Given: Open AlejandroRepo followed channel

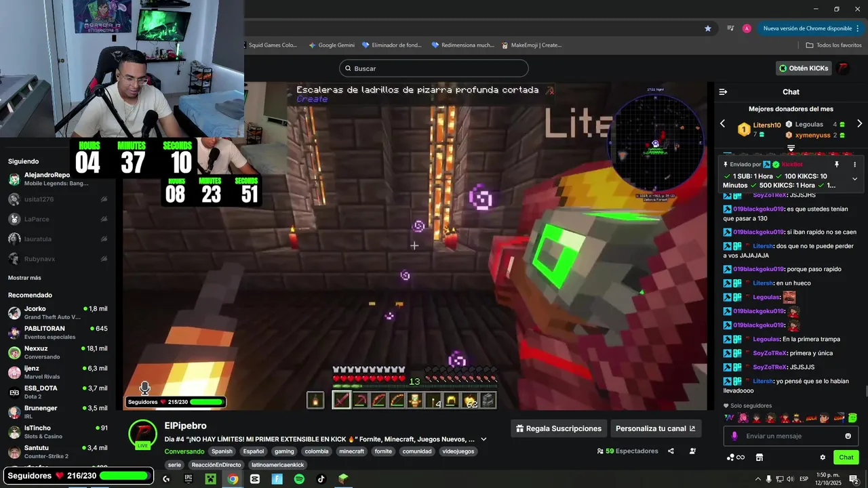Looking at the screenshot, I should pos(58,179).
